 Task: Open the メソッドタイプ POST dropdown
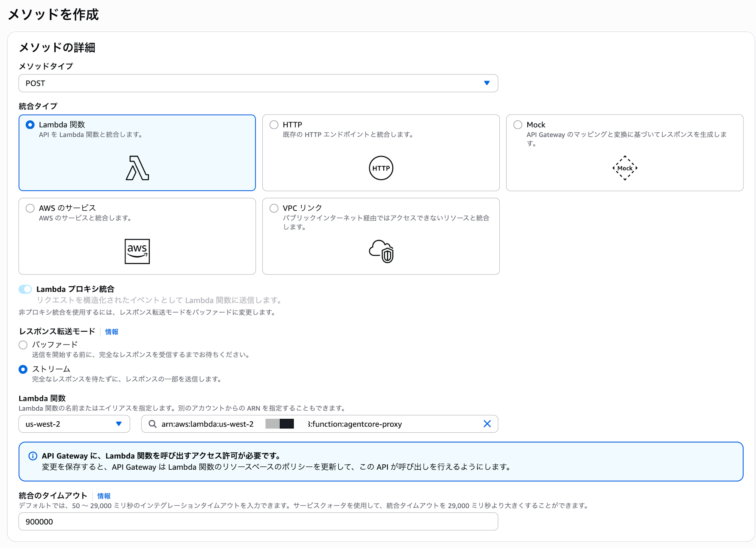point(258,83)
